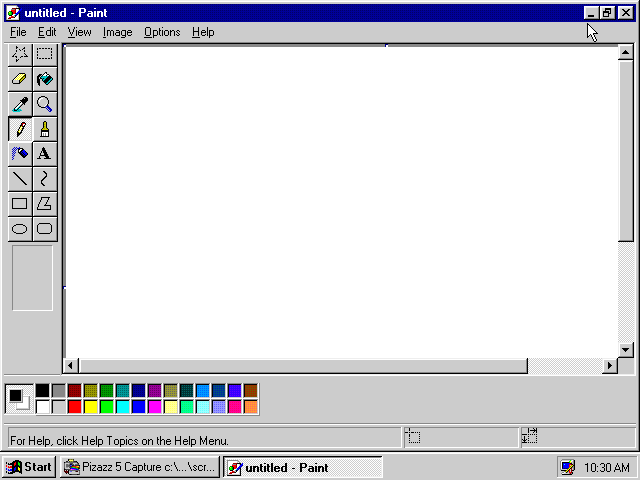Pick the dark teal color swatch
Screen dimensions: 640x480
[187, 391]
